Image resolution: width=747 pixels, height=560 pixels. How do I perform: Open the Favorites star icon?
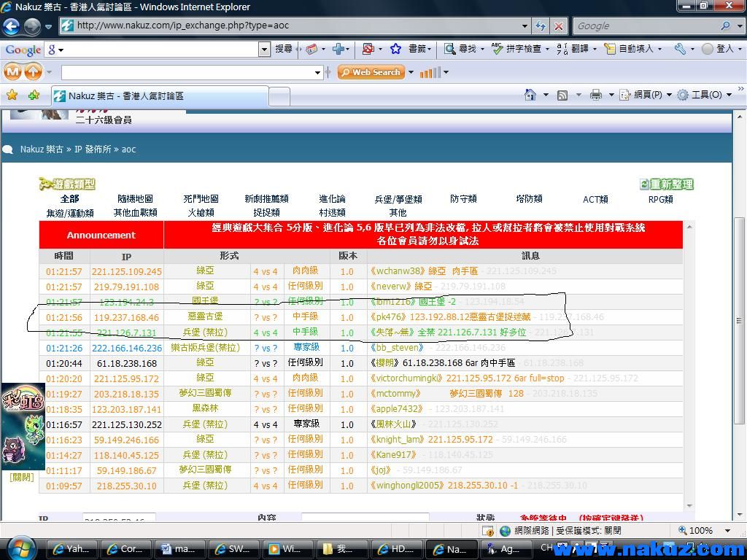tap(12, 95)
